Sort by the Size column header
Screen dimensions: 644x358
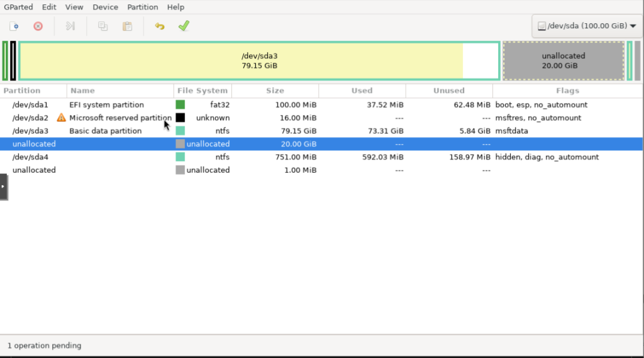(x=275, y=90)
